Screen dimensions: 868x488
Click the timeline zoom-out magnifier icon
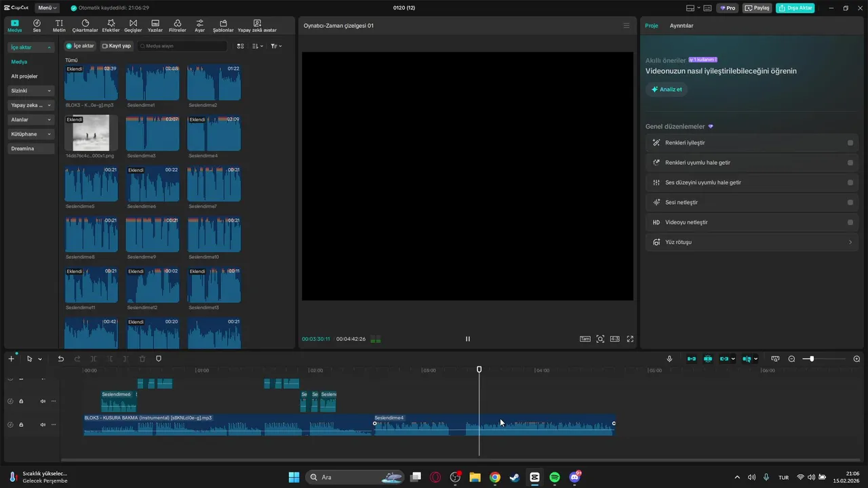[791, 359]
